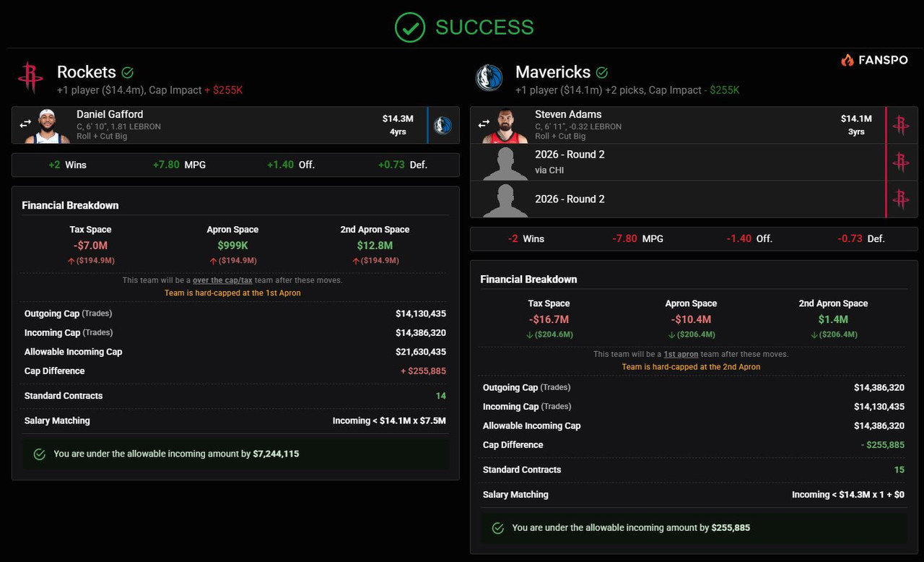924x562 pixels.
Task: Click Mavericks 2nd Apron Space value $1.4M
Action: [833, 319]
